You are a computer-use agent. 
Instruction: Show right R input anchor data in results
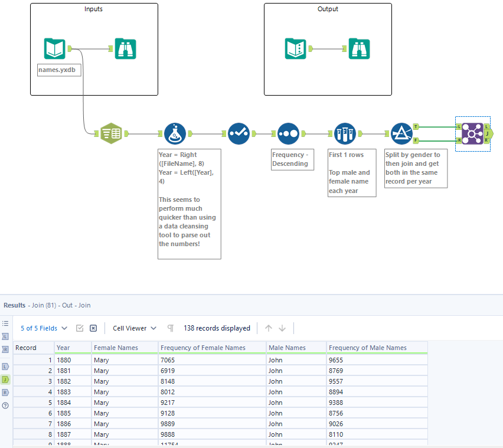click(x=5, y=349)
